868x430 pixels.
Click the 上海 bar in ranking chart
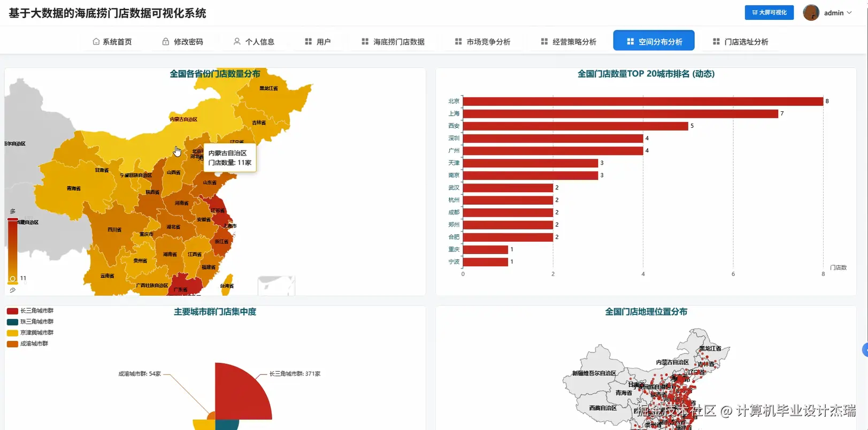[x=620, y=113]
